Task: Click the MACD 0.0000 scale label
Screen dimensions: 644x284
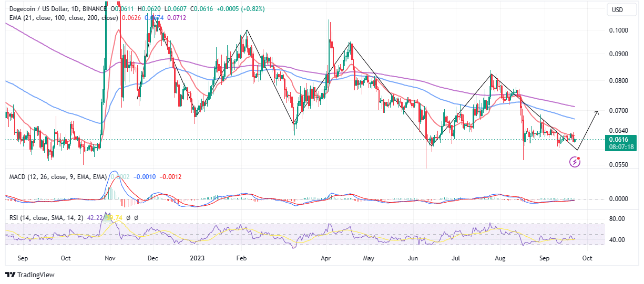Action: [x=618, y=199]
